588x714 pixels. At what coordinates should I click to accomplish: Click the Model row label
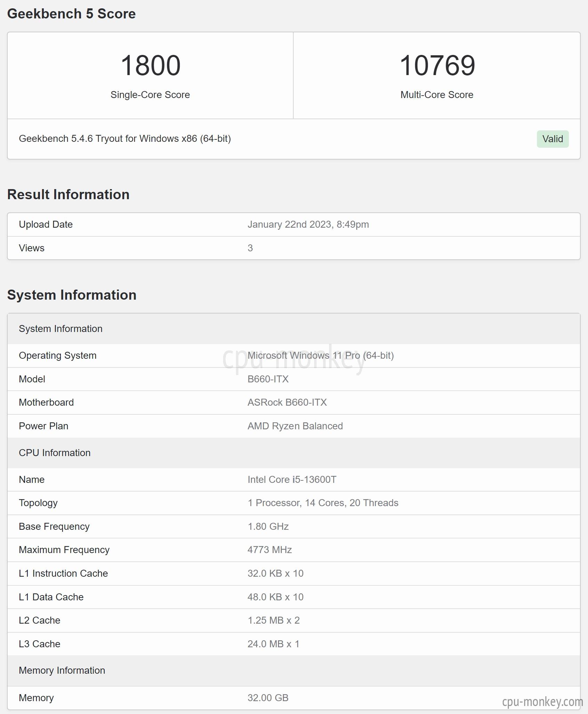[x=32, y=379]
